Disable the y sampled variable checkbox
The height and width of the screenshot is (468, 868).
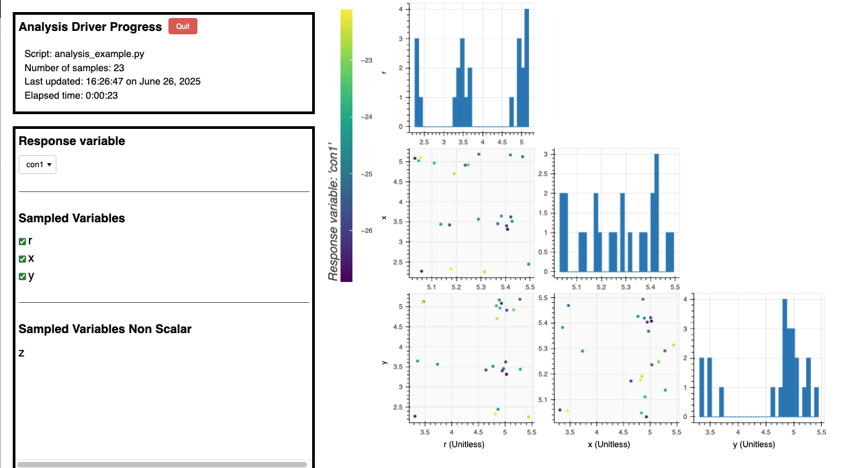[x=23, y=276]
